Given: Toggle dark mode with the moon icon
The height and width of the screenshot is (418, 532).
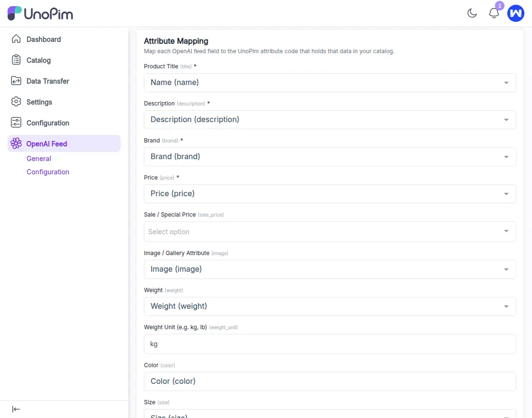Looking at the screenshot, I should [472, 13].
